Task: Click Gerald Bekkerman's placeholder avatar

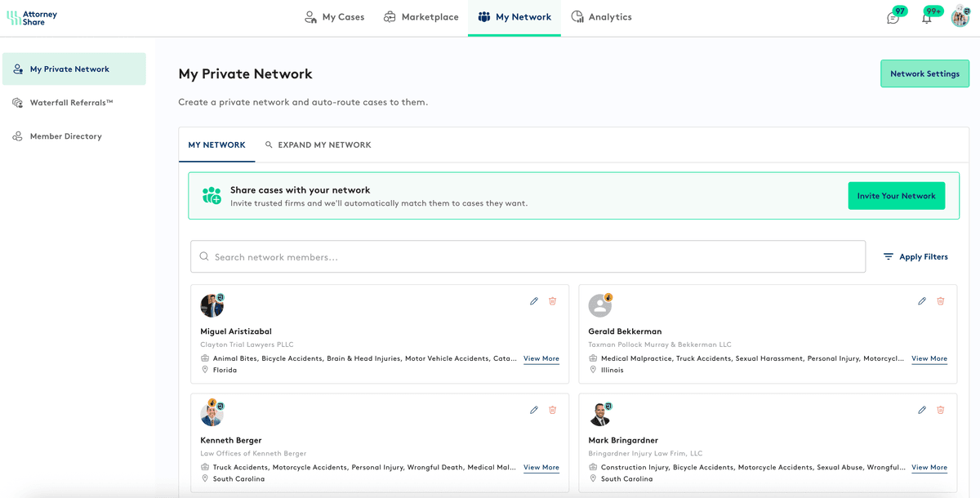Action: (599, 305)
